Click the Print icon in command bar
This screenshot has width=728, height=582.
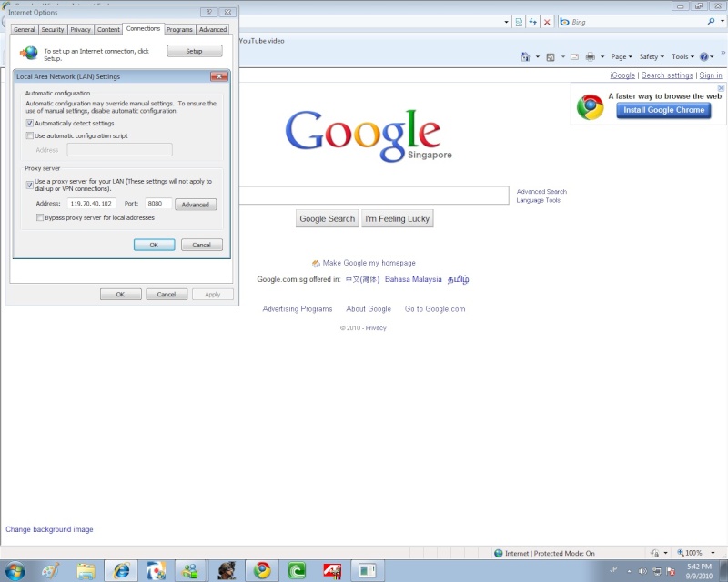590,56
